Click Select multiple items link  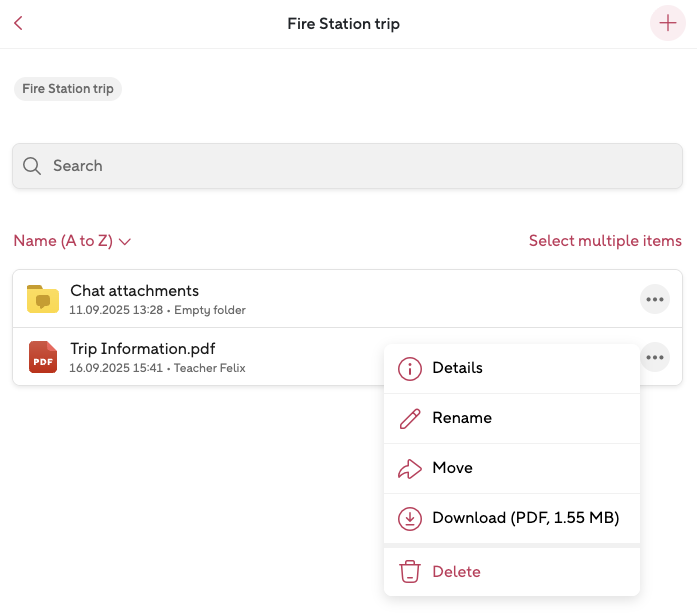pyautogui.click(x=605, y=241)
